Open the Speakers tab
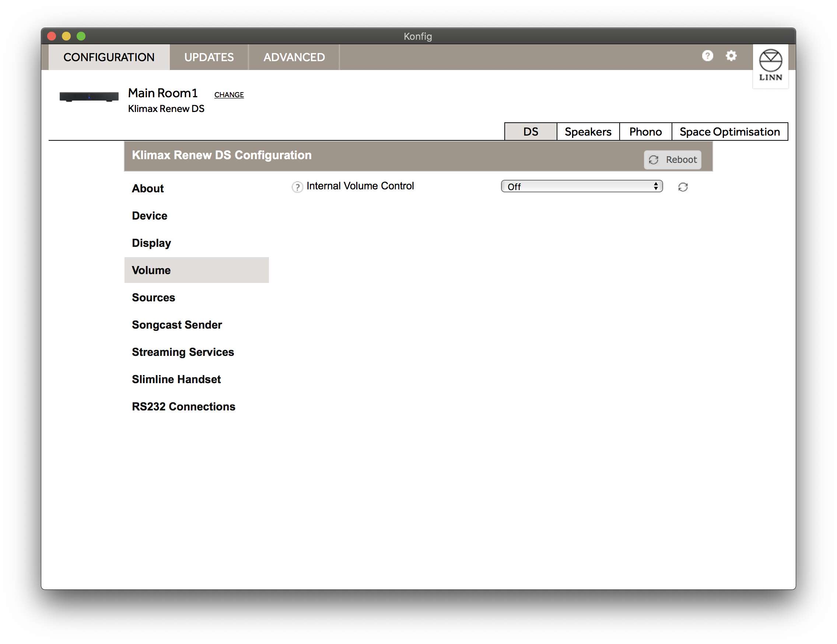Image resolution: width=837 pixels, height=644 pixels. 588,132
